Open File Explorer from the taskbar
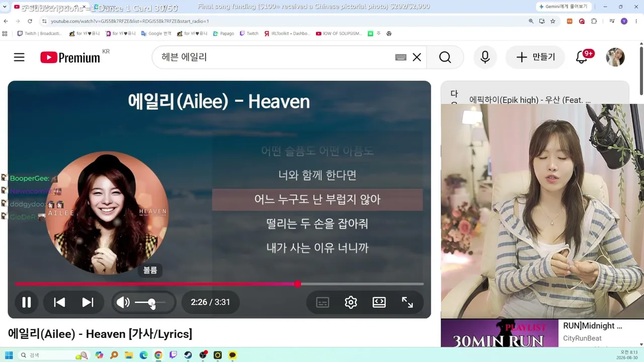This screenshot has height=362, width=644. pyautogui.click(x=129, y=355)
